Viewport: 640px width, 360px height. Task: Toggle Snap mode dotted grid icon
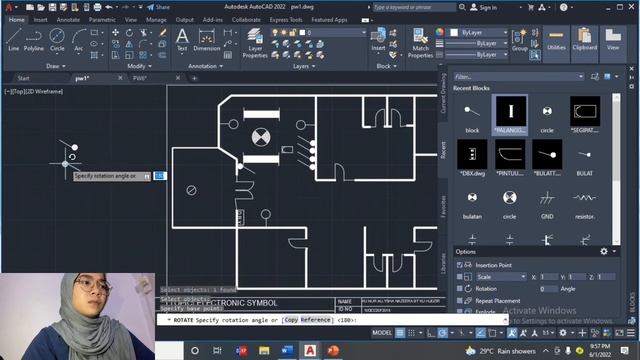coord(411,333)
